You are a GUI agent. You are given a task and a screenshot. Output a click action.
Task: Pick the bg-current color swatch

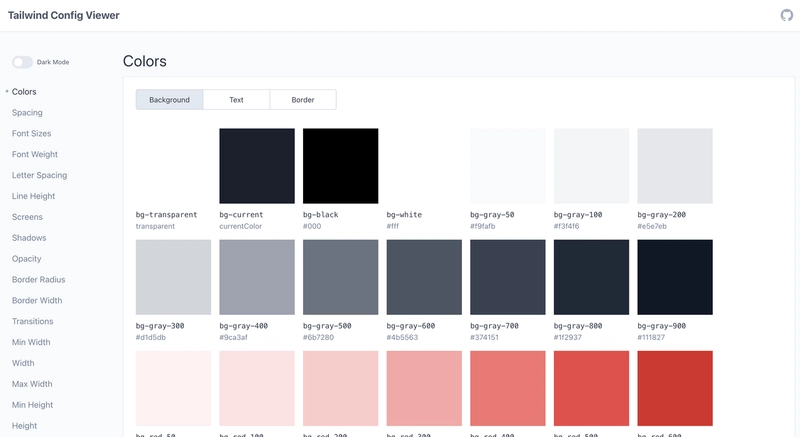coord(257,165)
